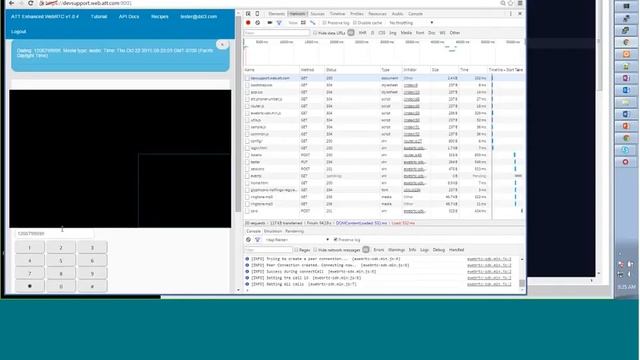Tap the pound key on the dialpad
This screenshot has width=640, height=360.
92,286
